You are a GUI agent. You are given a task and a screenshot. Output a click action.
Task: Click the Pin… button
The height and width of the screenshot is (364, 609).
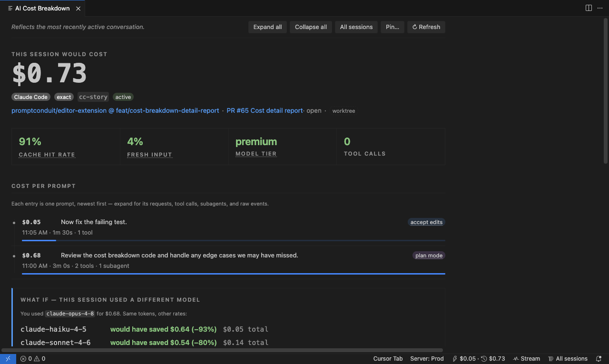click(393, 27)
